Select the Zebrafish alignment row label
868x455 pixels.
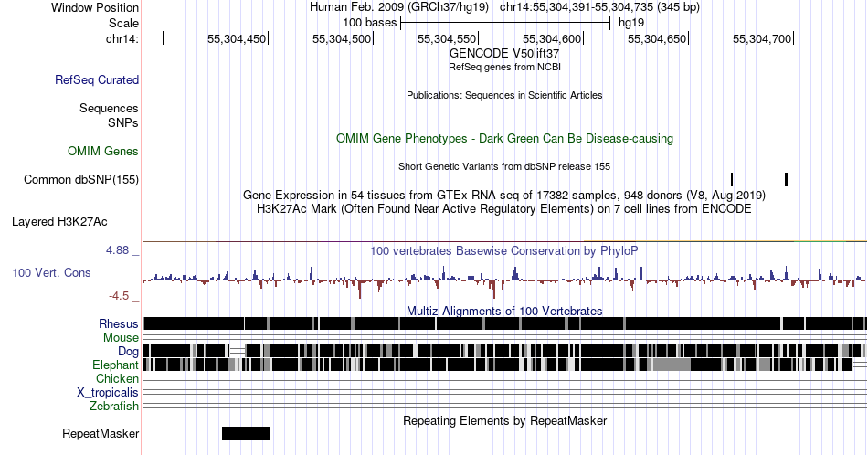click(114, 406)
